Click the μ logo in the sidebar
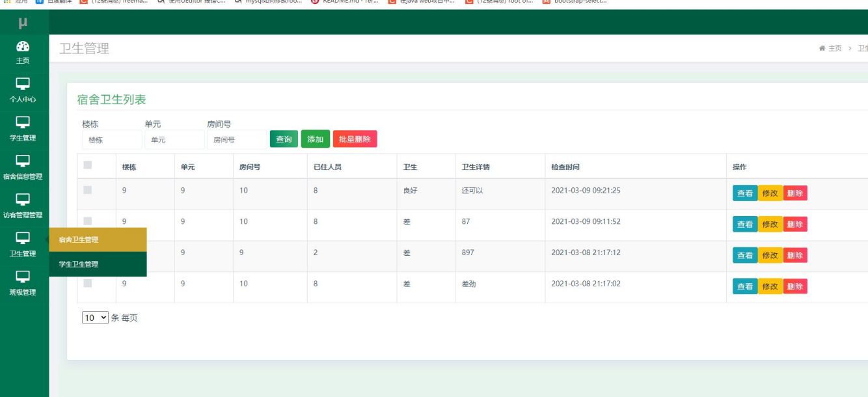The image size is (868, 397). point(24,23)
